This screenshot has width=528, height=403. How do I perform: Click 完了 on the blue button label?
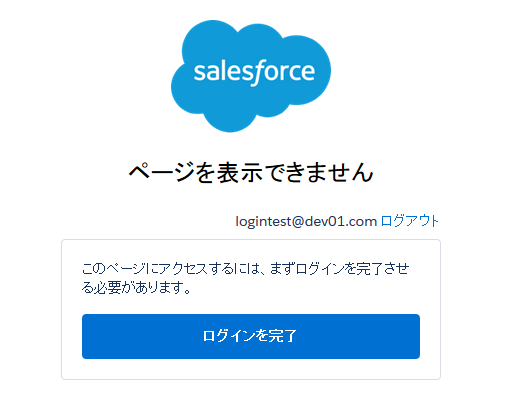284,336
